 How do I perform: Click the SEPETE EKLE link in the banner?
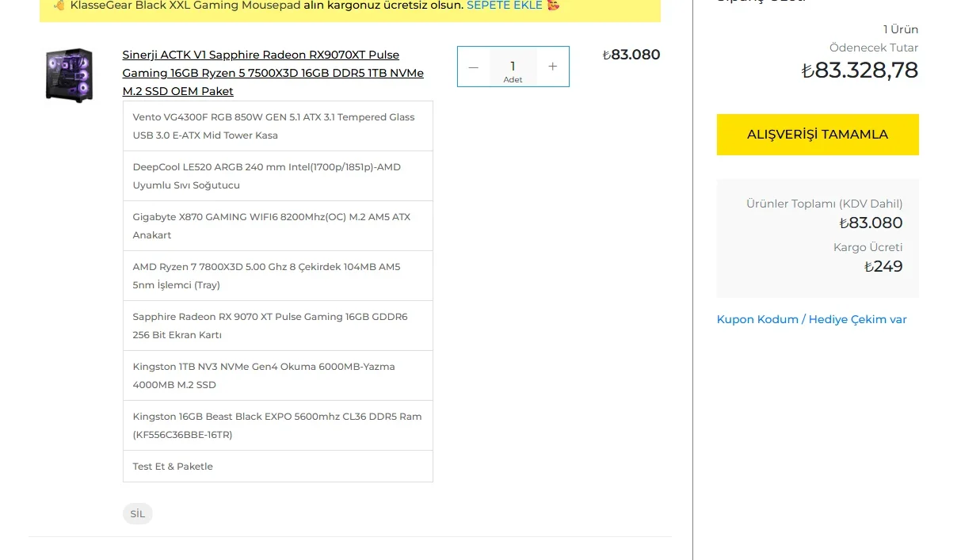505,5
